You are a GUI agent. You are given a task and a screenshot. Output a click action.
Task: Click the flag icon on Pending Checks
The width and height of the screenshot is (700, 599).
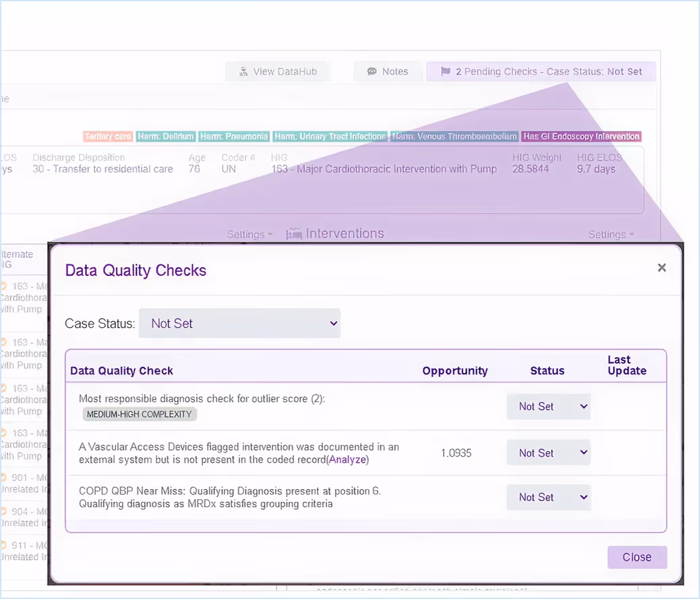coord(445,72)
